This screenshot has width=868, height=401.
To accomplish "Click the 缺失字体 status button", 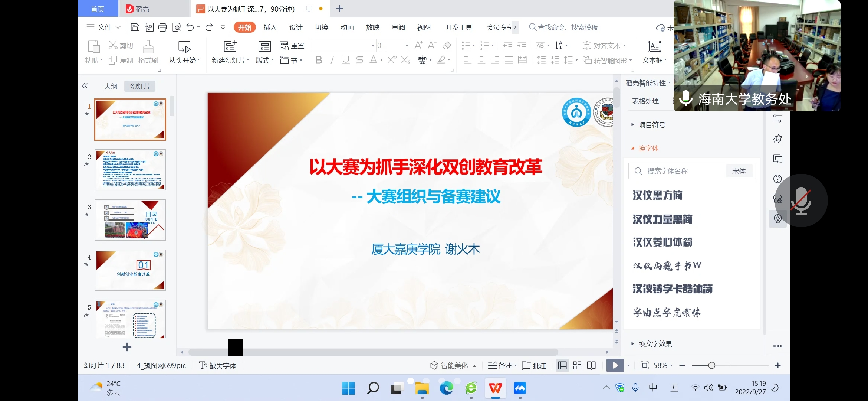I will [218, 366].
